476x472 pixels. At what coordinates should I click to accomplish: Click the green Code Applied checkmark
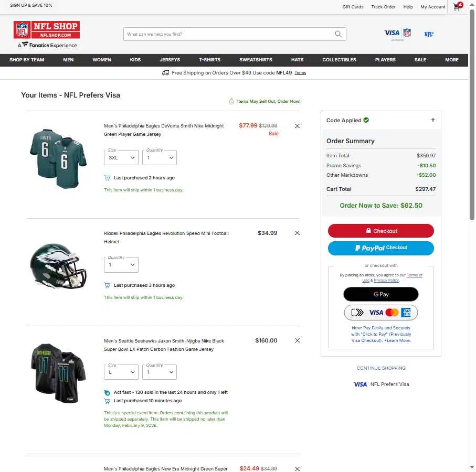tap(366, 120)
